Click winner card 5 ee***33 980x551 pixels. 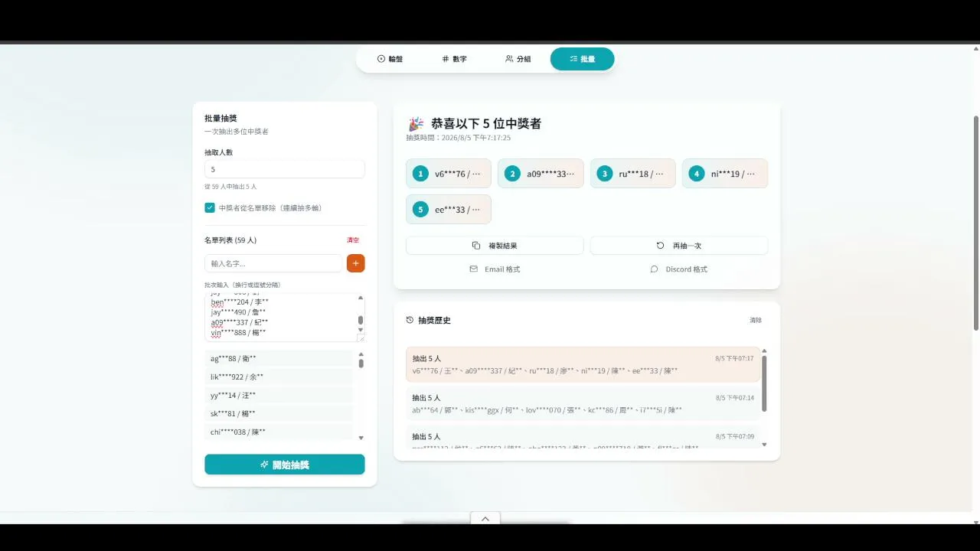tap(448, 209)
